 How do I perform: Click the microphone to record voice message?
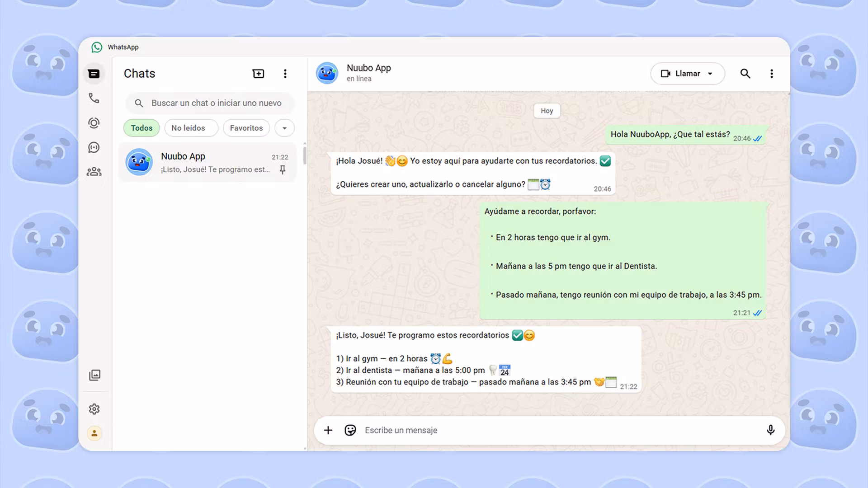[770, 430]
